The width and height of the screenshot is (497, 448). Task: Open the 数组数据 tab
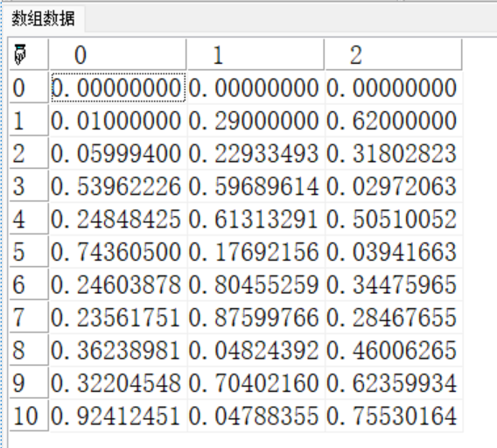pyautogui.click(x=43, y=18)
